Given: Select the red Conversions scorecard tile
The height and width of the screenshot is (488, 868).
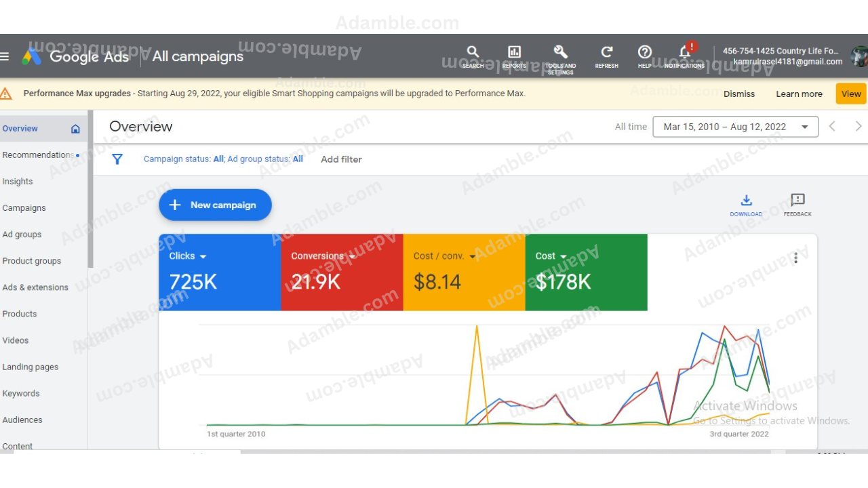Looking at the screenshot, I should coord(342,272).
